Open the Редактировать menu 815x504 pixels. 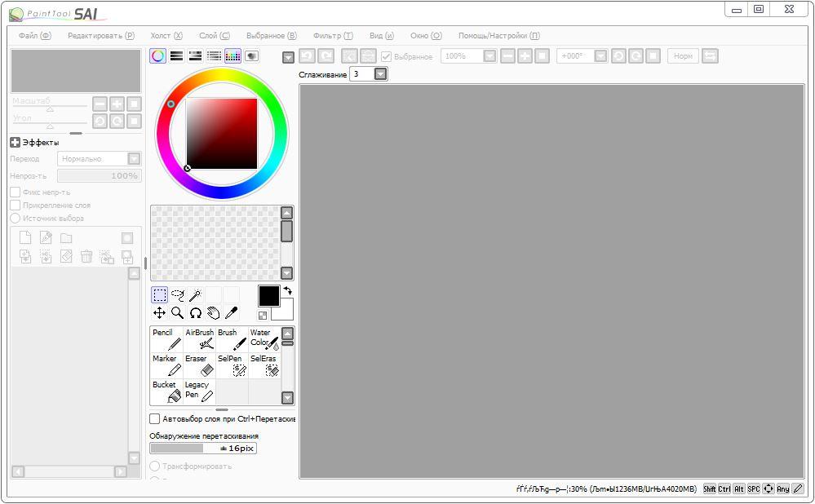point(101,36)
